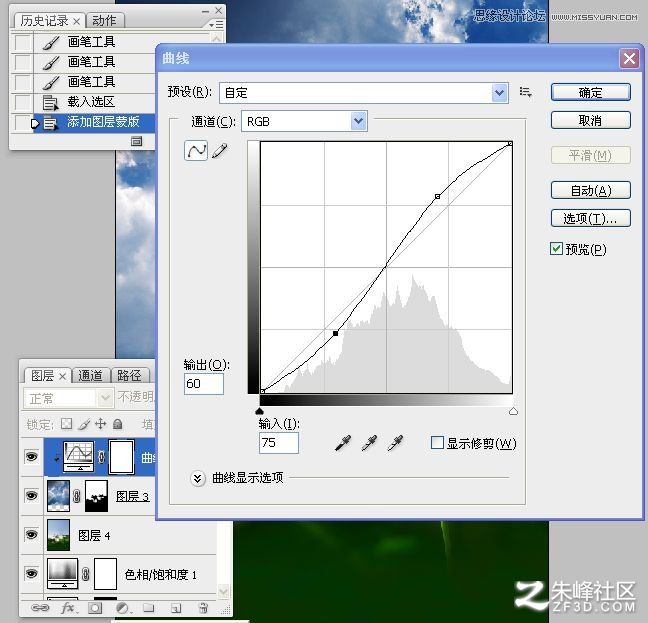
Task: Select the lower curve control point
Action: (x=336, y=333)
